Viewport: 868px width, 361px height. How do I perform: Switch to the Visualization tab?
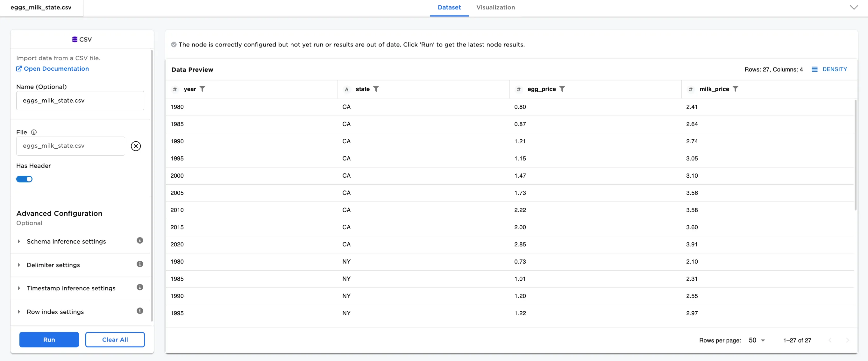tap(495, 7)
